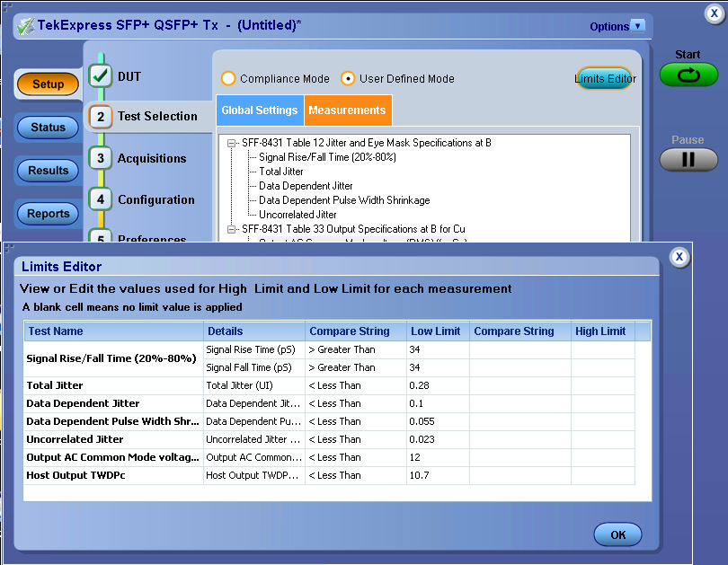The height and width of the screenshot is (565, 728).
Task: Enable Compliance Mode
Action: click(x=228, y=78)
